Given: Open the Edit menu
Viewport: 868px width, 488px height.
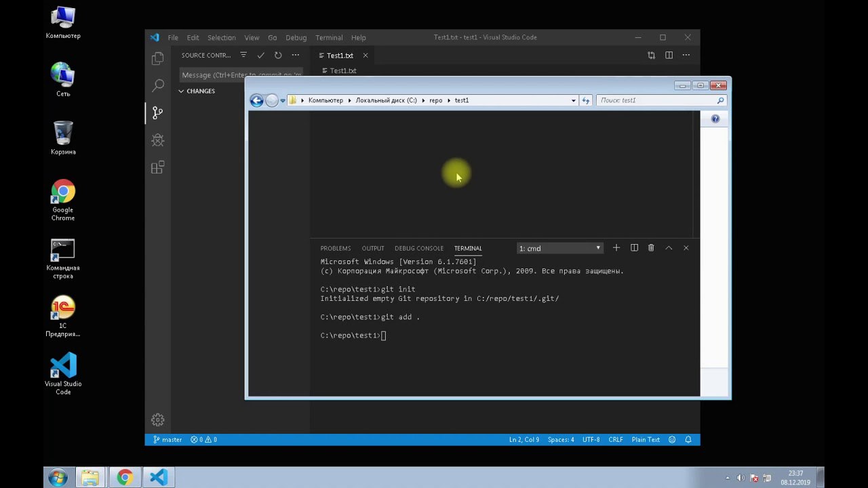Looking at the screenshot, I should (193, 37).
